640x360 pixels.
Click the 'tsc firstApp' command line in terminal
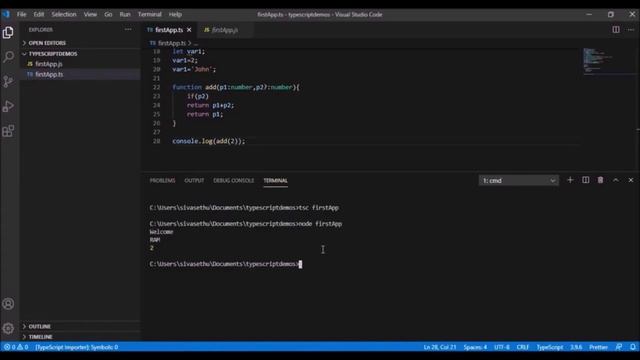[x=244, y=208]
